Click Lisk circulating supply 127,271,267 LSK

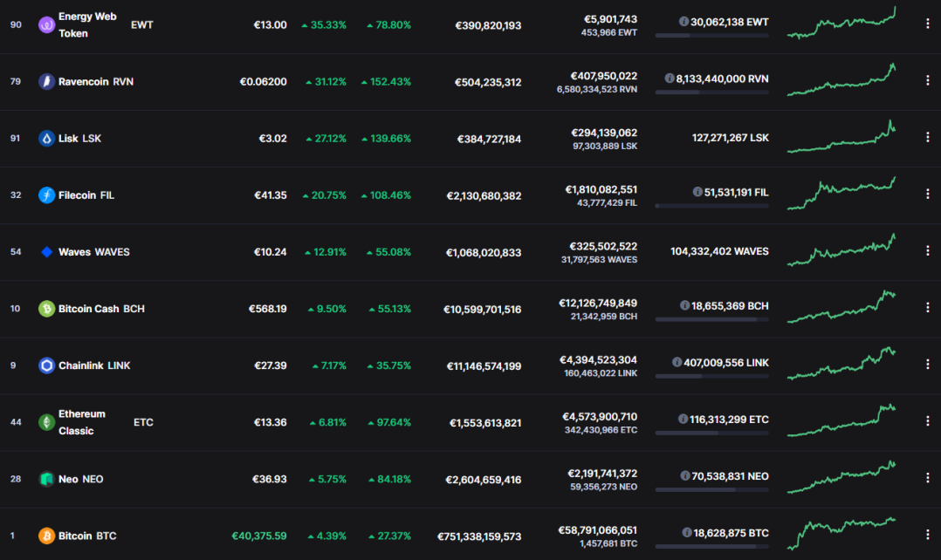tap(731, 138)
